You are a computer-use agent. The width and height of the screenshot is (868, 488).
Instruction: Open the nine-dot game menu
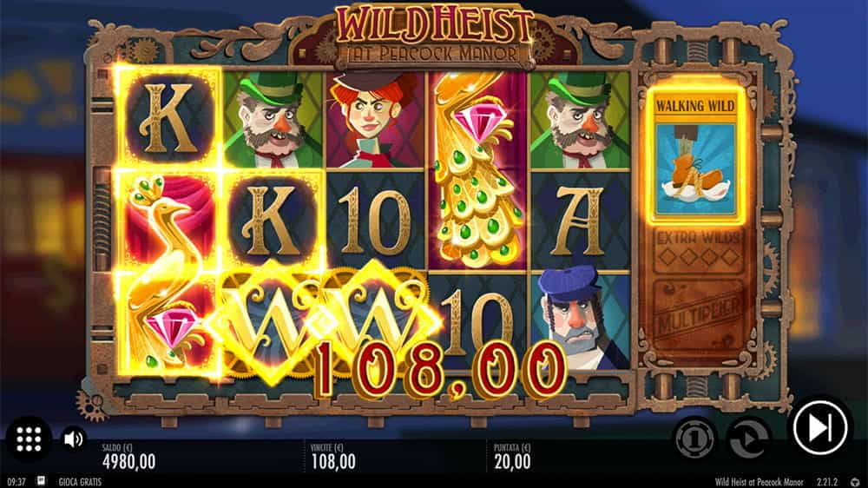[29, 439]
